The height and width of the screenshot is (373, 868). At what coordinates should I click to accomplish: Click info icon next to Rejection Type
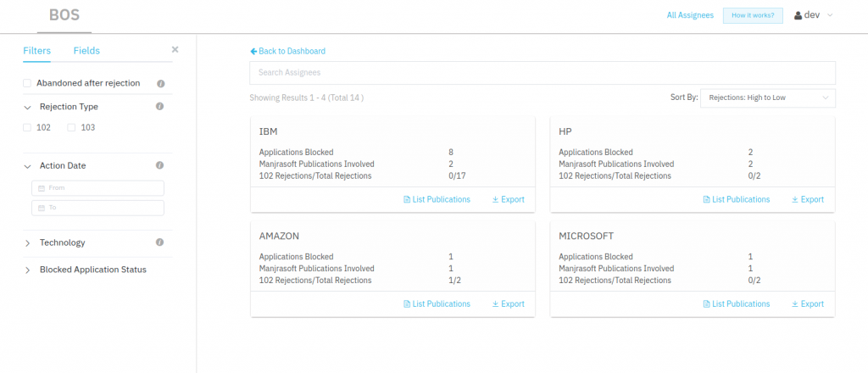[x=159, y=106]
